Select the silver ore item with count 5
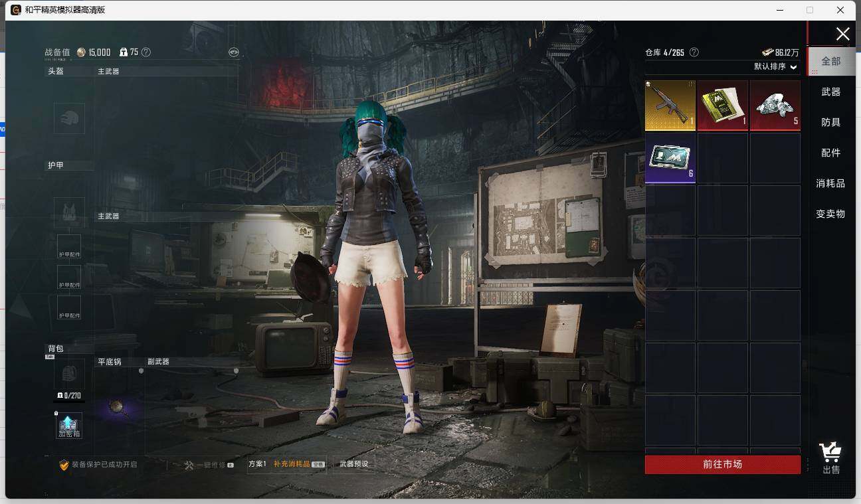 tap(775, 106)
